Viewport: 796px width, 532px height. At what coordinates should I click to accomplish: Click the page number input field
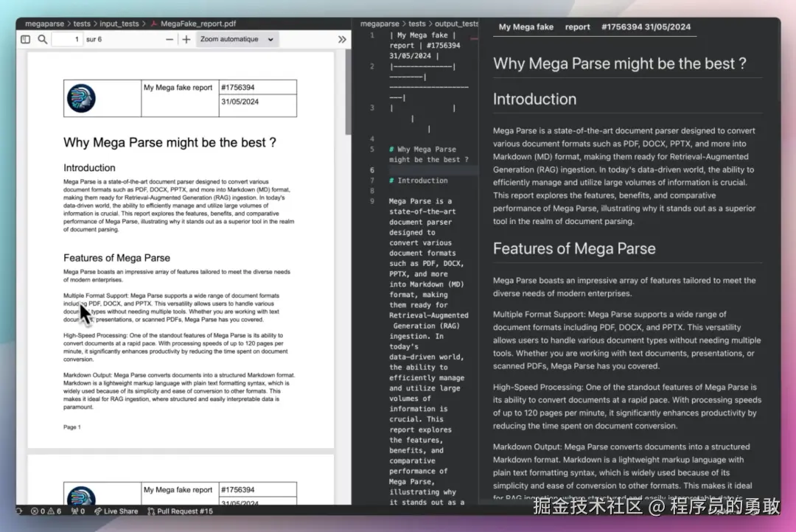[67, 39]
